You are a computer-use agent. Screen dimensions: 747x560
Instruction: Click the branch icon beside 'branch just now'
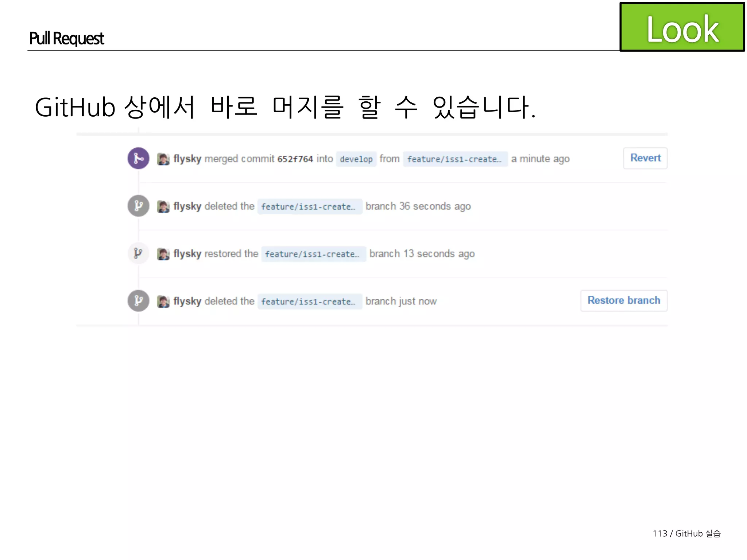(x=138, y=301)
